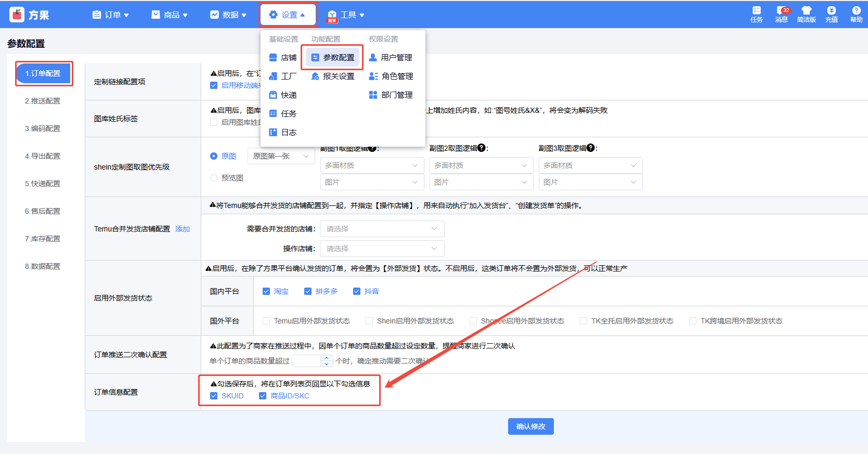Click the 充值 recharge icon

pos(831,11)
